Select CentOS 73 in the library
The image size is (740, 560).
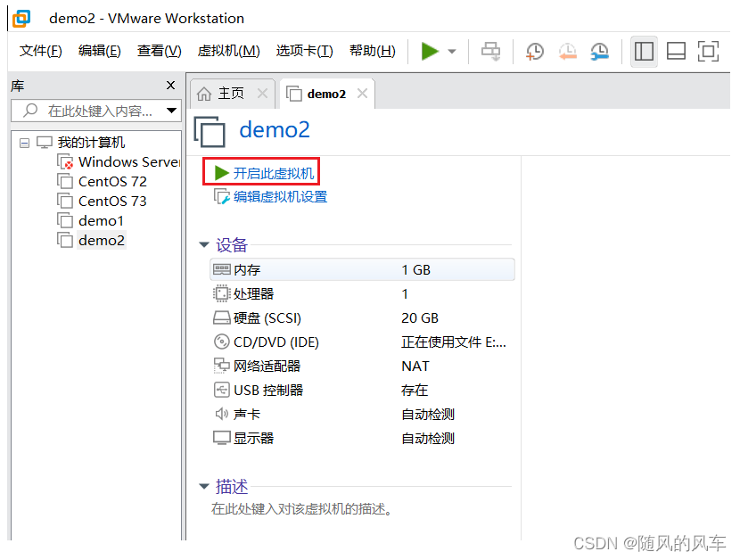[x=112, y=202]
